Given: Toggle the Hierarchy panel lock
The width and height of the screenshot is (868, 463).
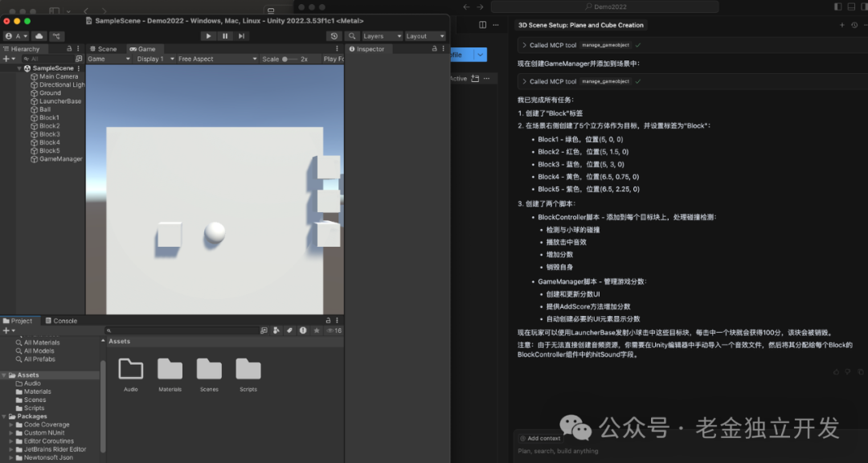Looking at the screenshot, I should click(69, 49).
